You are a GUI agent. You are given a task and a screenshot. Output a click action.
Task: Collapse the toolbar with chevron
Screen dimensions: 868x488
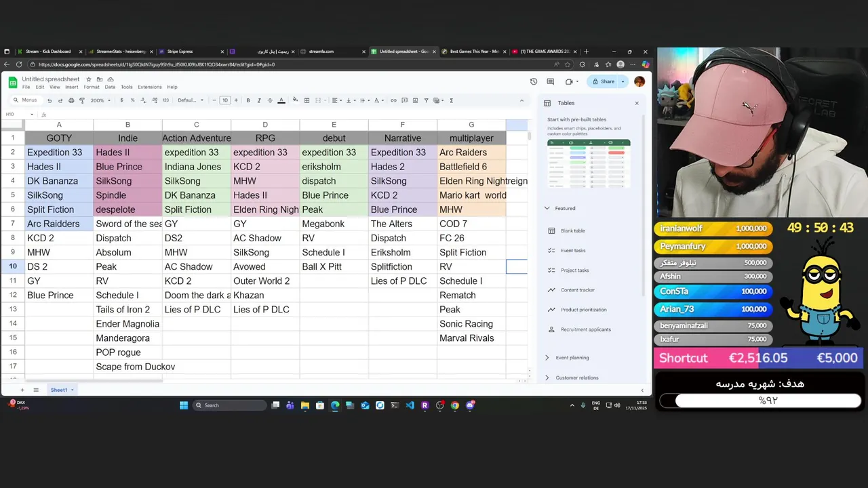coord(521,100)
